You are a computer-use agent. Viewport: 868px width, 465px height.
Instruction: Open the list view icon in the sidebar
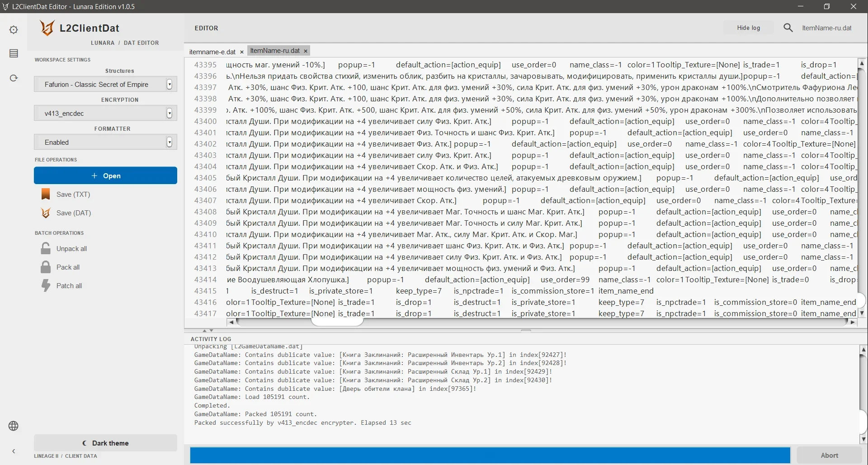coord(14,53)
